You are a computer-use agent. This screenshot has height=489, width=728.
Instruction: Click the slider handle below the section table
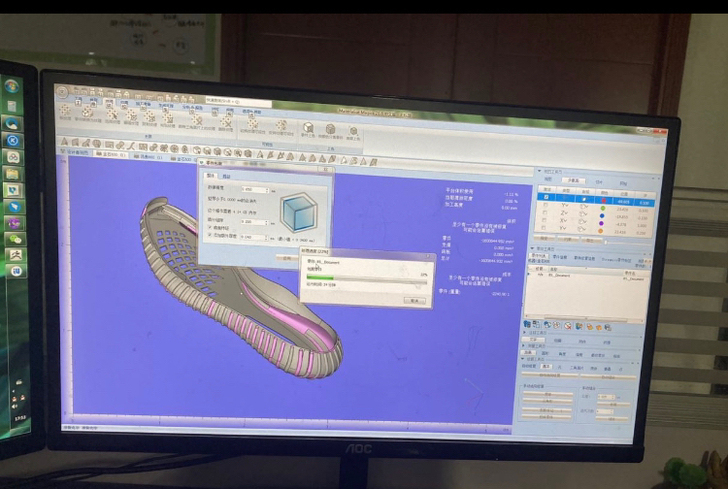pyautogui.click(x=605, y=242)
